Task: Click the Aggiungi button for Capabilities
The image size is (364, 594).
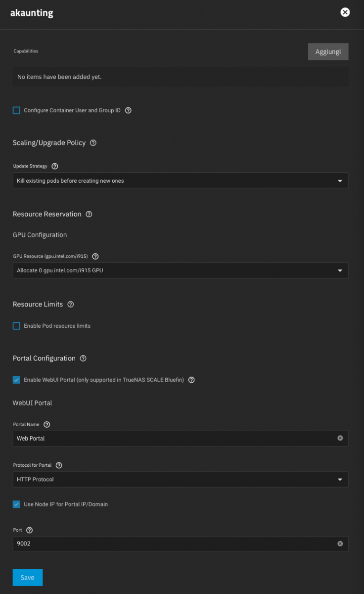Action: pos(328,51)
